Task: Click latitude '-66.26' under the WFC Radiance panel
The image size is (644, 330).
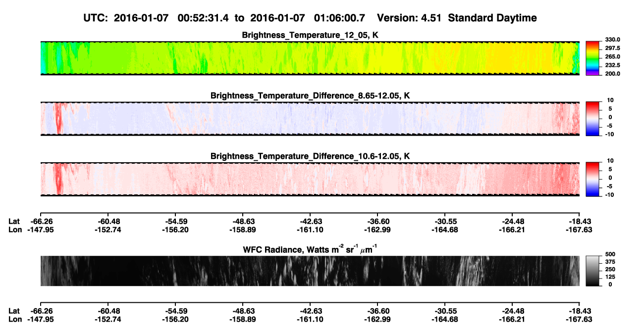Action: pos(41,311)
